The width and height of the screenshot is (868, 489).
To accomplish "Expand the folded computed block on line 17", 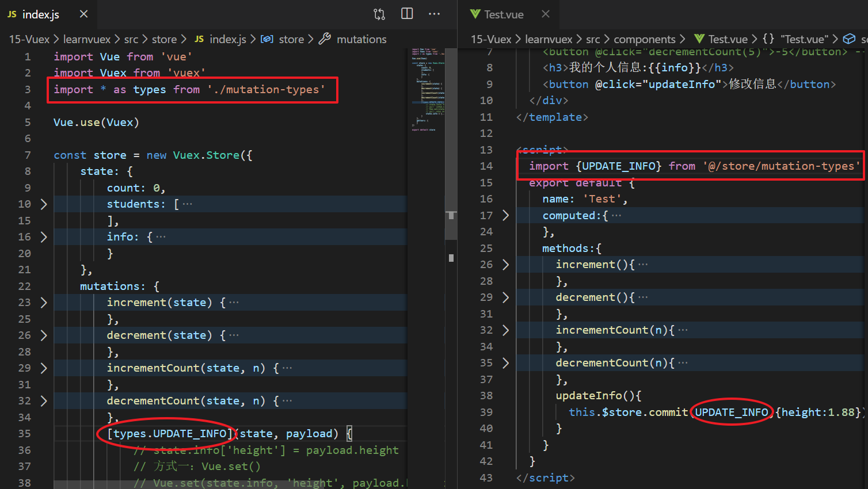I will [x=506, y=216].
